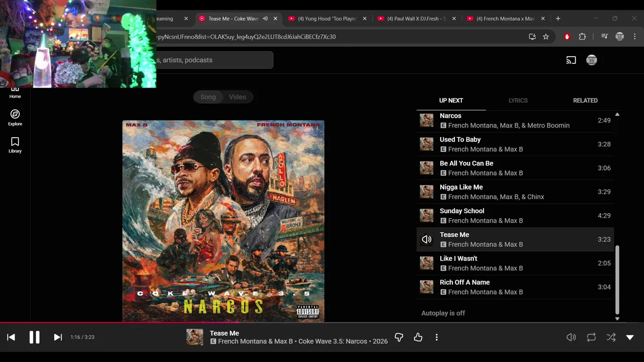Click the speaker icon on Tease Me row
The width and height of the screenshot is (644, 362).
click(x=427, y=239)
